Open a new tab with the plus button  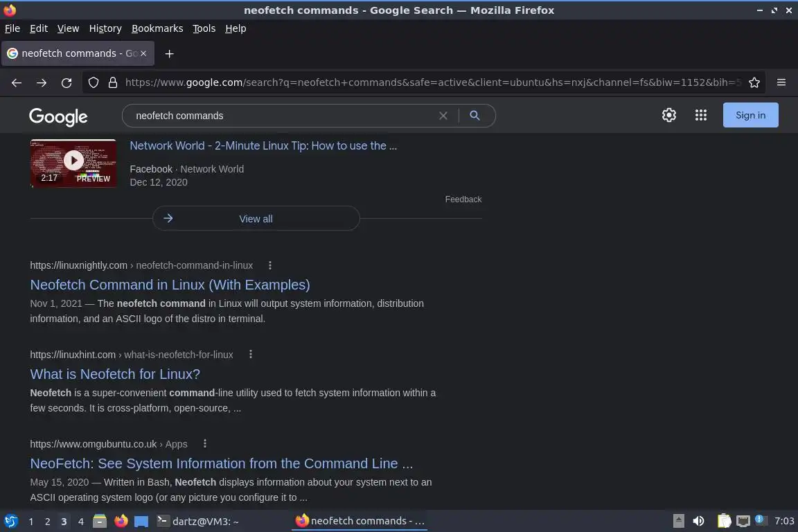[170, 53]
